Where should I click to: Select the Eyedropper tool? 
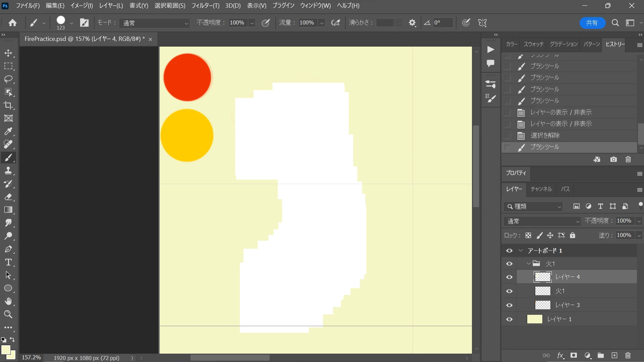pyautogui.click(x=8, y=131)
